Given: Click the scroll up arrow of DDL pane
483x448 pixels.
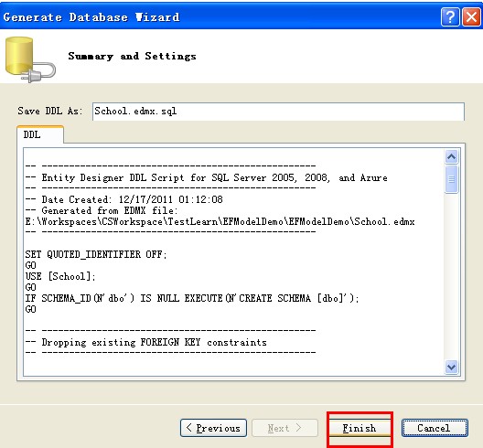Looking at the screenshot, I should (451, 157).
